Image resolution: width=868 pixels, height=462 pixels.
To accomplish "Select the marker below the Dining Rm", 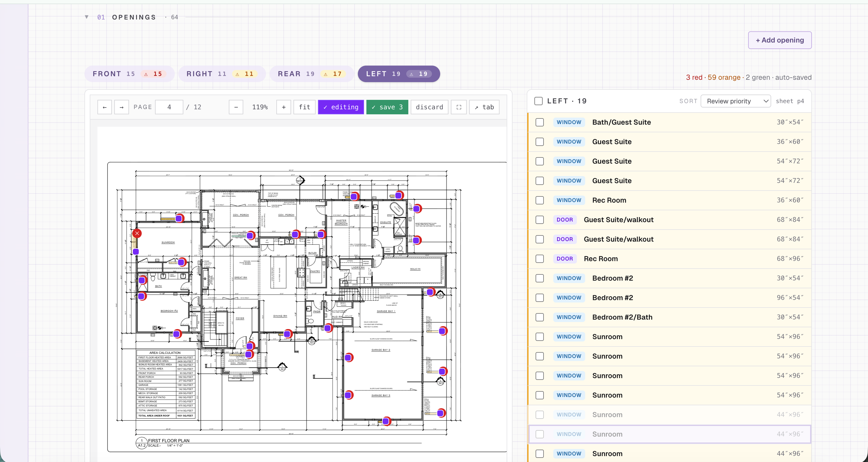I will coord(287,334).
